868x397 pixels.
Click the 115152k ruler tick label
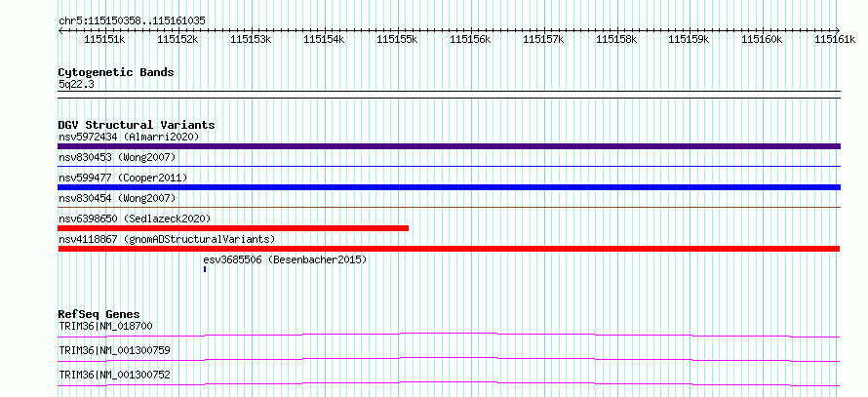(178, 39)
